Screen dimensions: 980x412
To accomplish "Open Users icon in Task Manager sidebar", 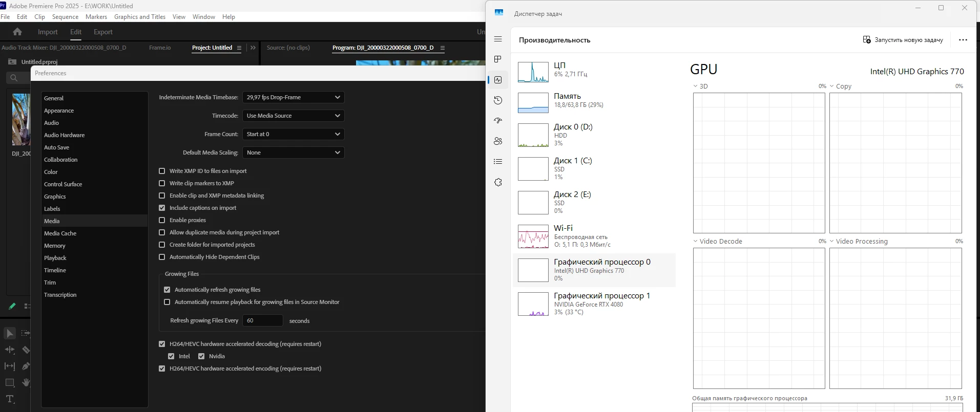I will (498, 141).
